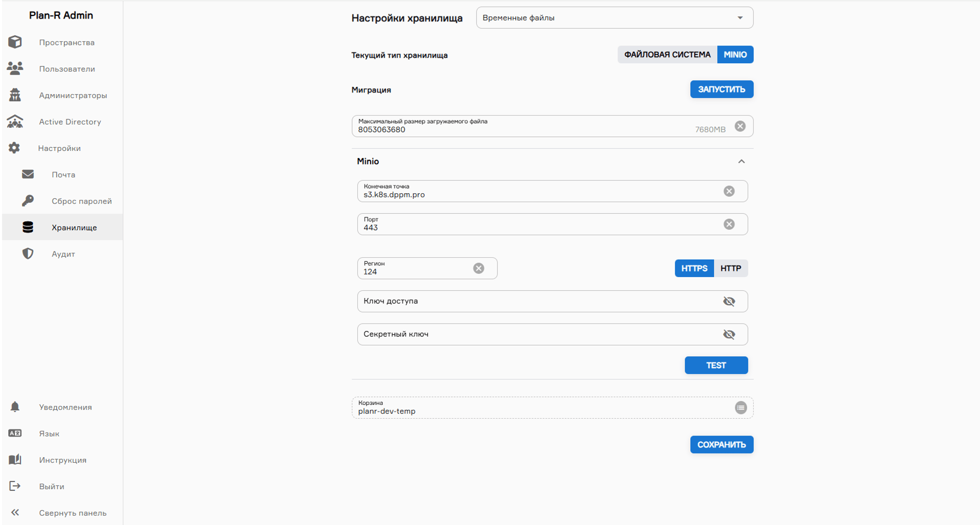
Task: Click the Язык language icon
Action: click(x=15, y=433)
